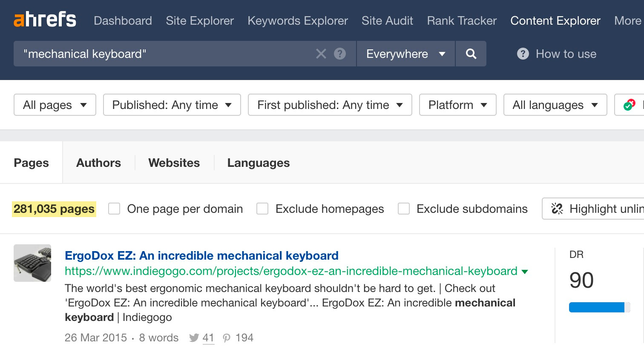Screen dimensions: 644x352
Task: Select Content Explorer in navigation
Action: (x=555, y=20)
